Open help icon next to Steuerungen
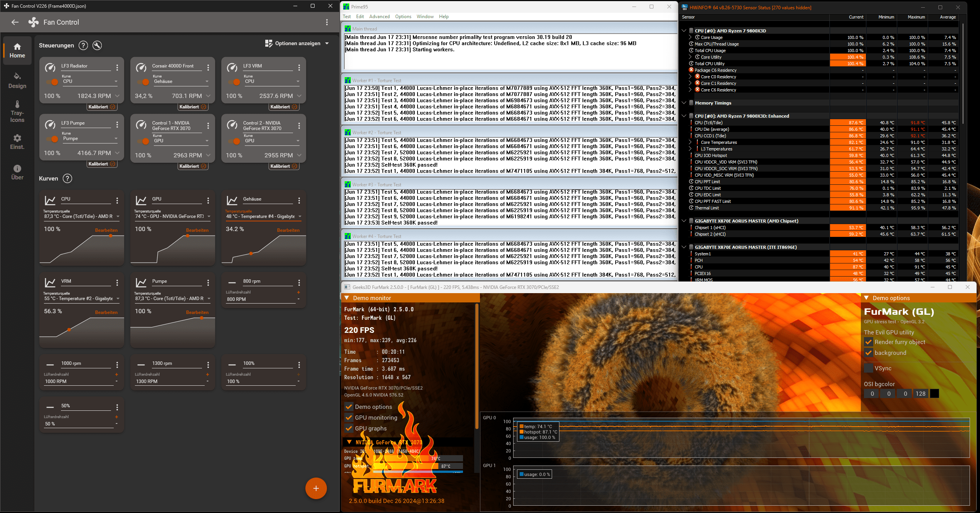 83,46
